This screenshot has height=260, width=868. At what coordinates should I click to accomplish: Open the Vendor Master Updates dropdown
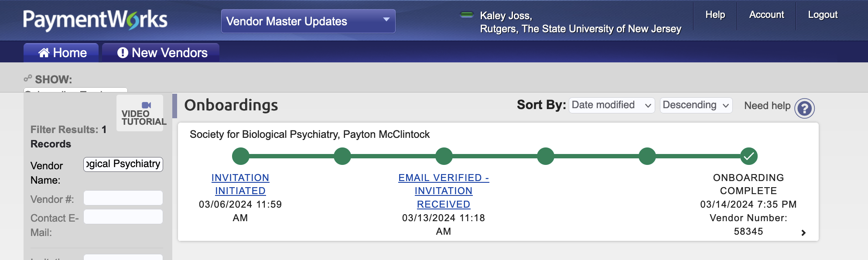(x=308, y=21)
